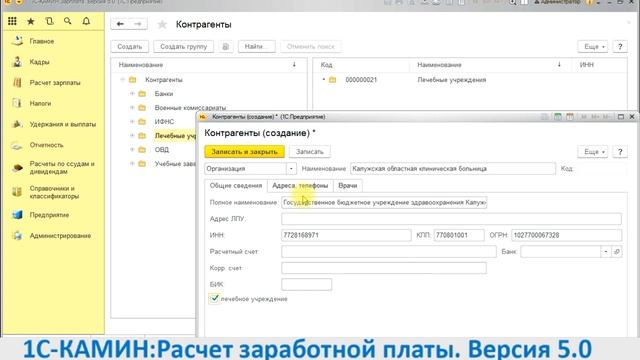
Task: Switch to Адреса, телефоны tab
Action: [x=300, y=186]
